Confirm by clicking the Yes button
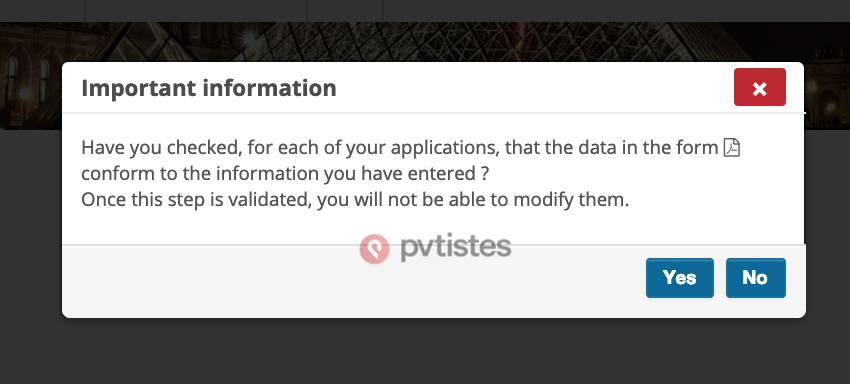Screen dimensions: 850x384 (x=679, y=278)
